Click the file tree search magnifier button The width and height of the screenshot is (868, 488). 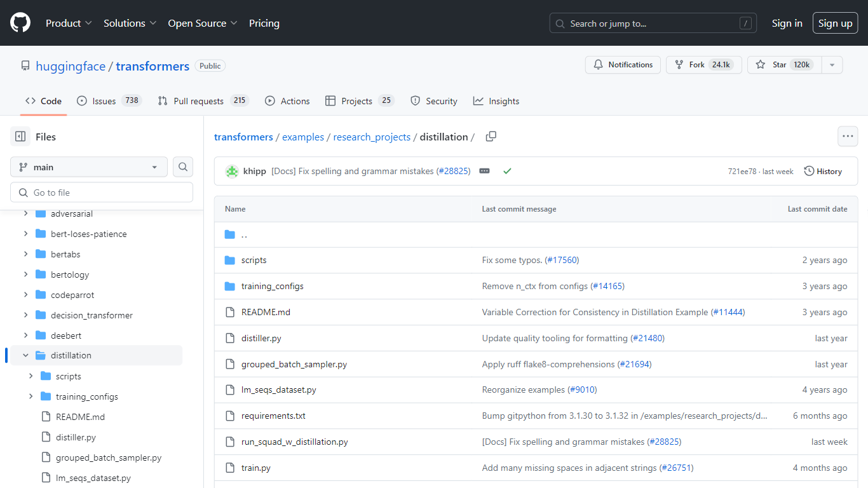[x=183, y=167]
